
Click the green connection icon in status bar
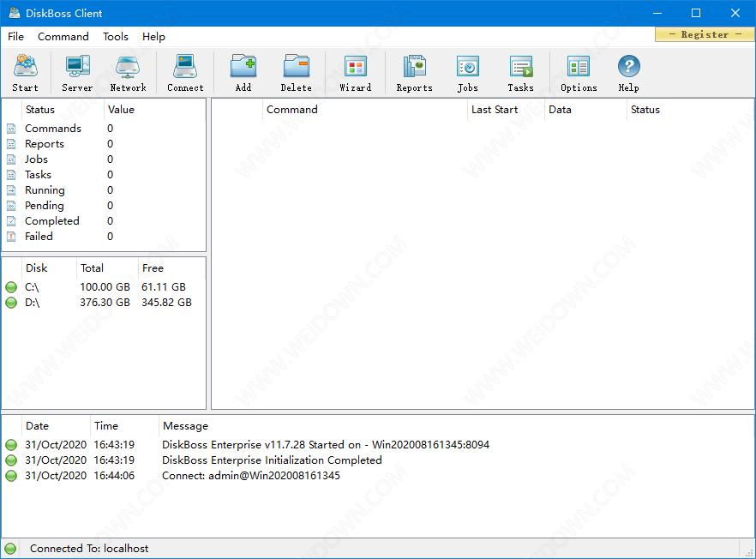pyautogui.click(x=10, y=549)
